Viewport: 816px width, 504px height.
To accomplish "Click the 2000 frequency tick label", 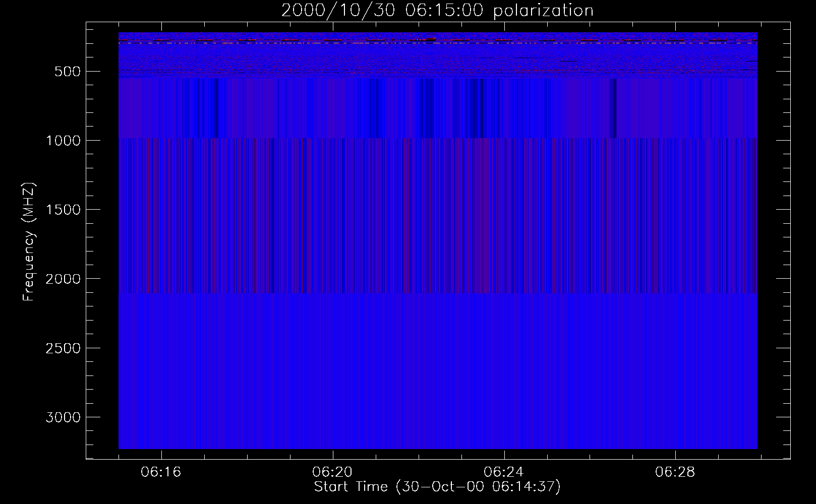I will point(63,279).
